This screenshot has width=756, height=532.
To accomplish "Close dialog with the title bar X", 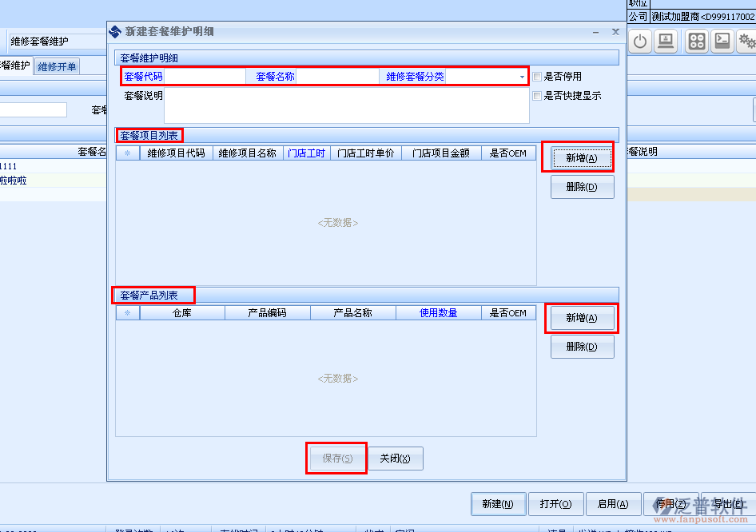I will tap(615, 32).
